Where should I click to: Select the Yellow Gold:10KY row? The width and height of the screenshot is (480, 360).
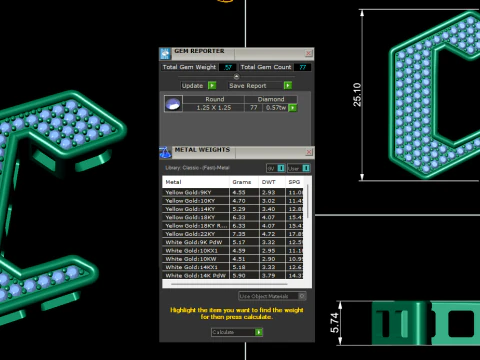233,201
